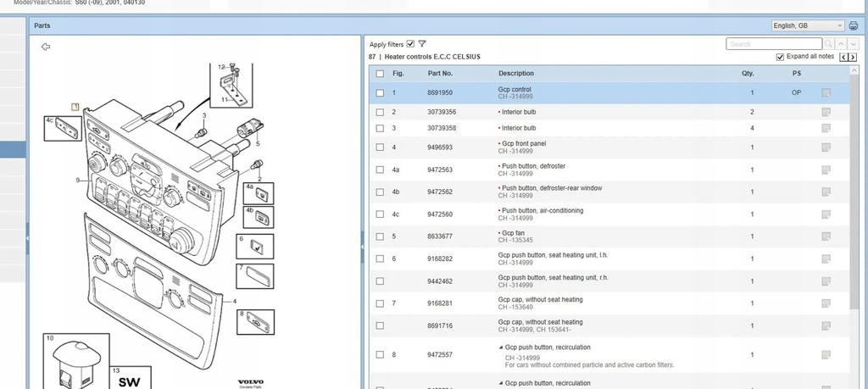Open note icon for part 9168281
This screenshot has width=868, height=389.
click(x=826, y=303)
